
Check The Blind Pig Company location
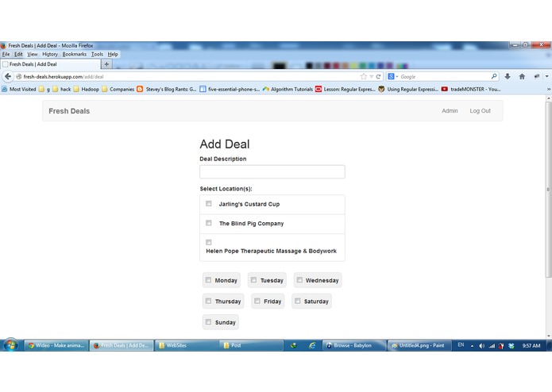pyautogui.click(x=208, y=223)
